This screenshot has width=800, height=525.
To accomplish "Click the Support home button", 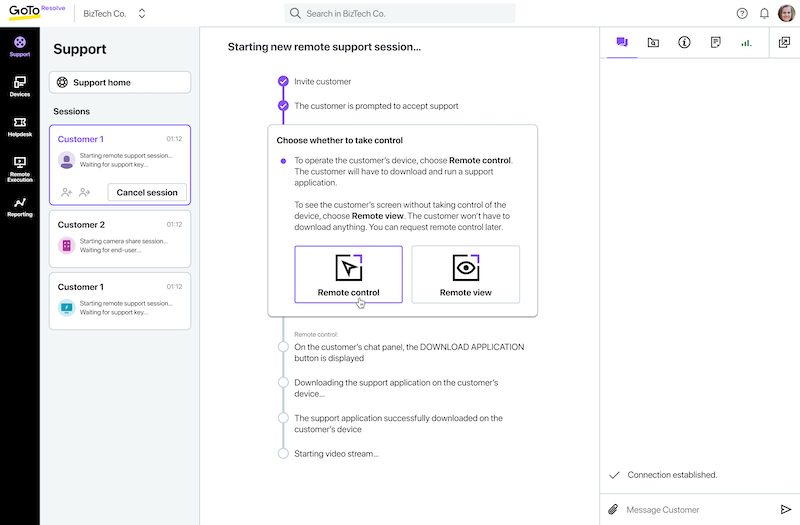I will [119, 82].
